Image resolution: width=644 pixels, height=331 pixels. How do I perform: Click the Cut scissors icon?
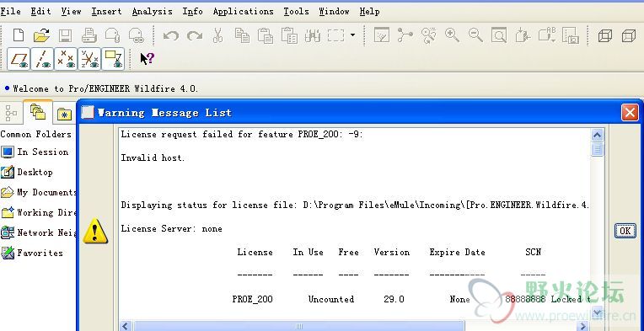point(217,35)
